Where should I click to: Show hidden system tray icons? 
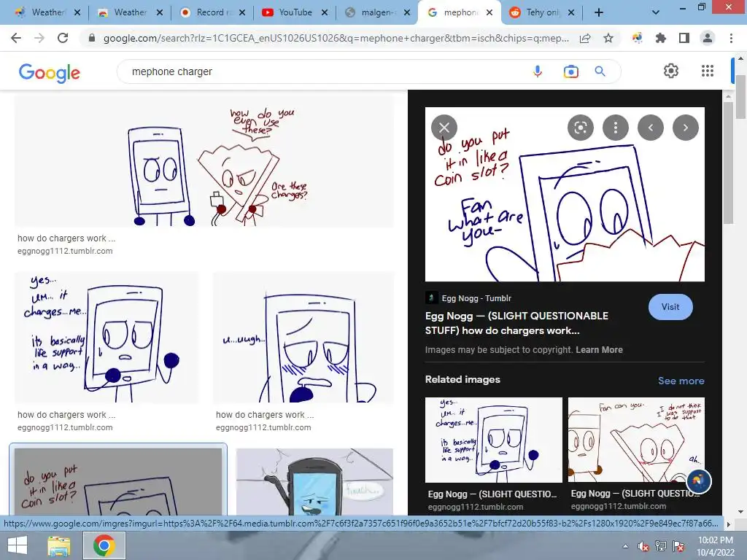(625, 546)
